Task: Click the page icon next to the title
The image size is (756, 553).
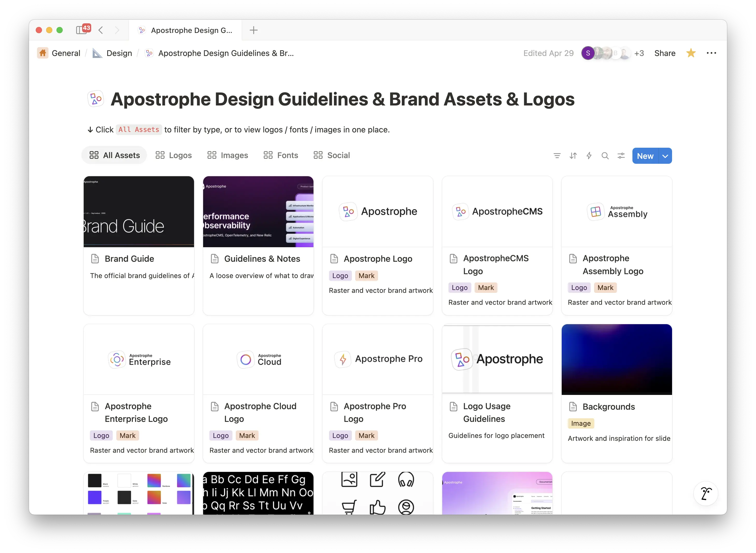Action: point(95,99)
